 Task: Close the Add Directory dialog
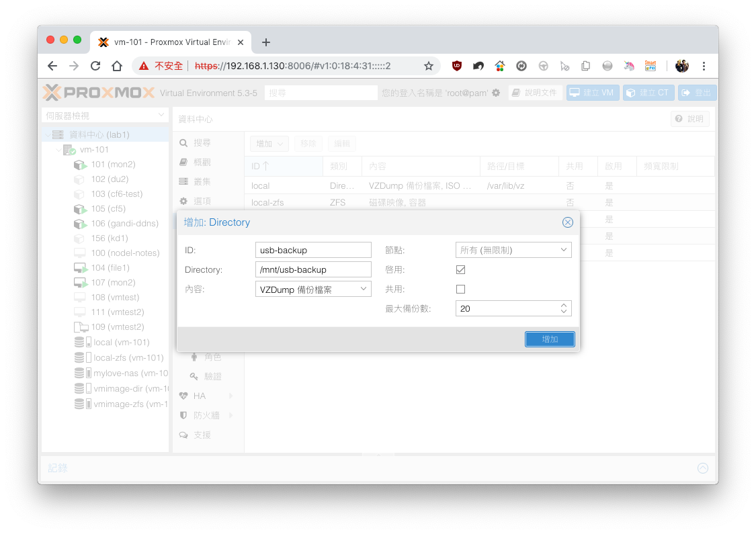tap(567, 222)
